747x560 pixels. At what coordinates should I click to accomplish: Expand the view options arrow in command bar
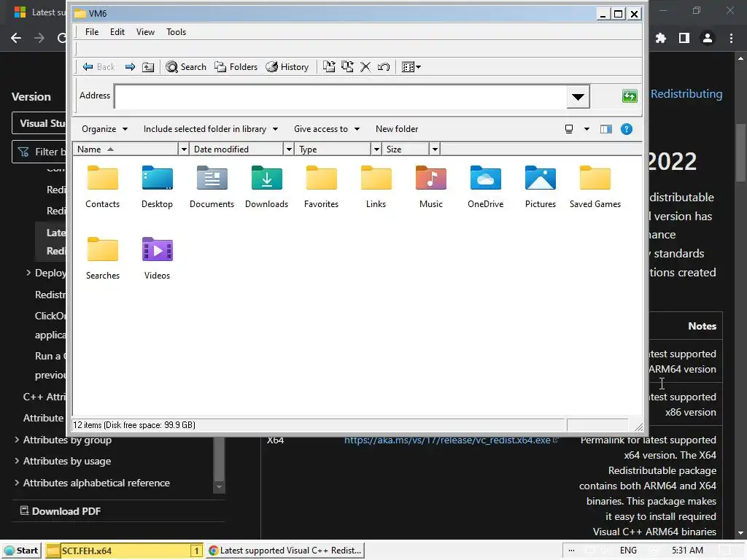[587, 129]
